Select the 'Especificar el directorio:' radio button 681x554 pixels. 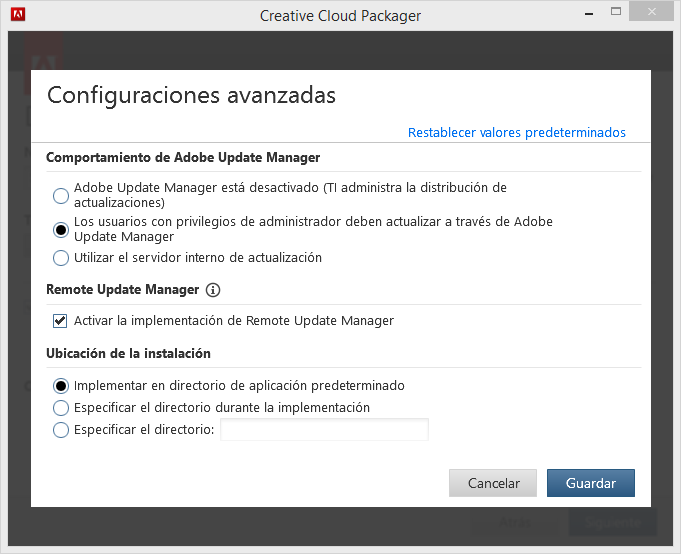[x=61, y=430]
